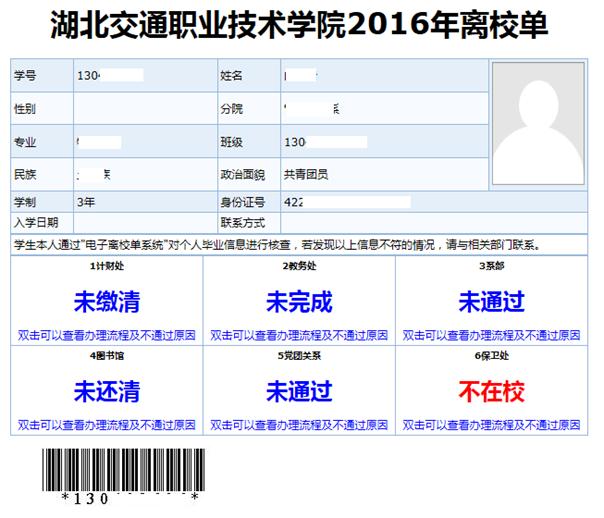Open the process-and-reason link under 保卫处

coord(491,425)
